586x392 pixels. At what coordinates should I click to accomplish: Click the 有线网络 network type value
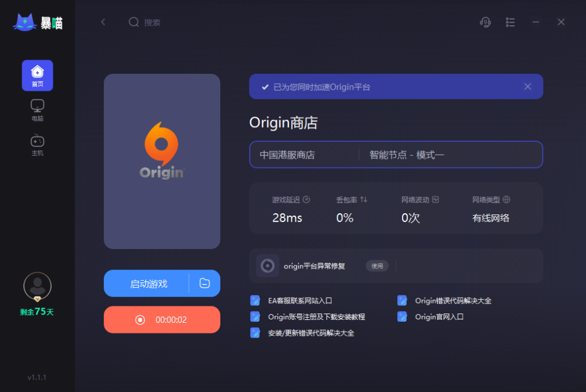(x=490, y=218)
